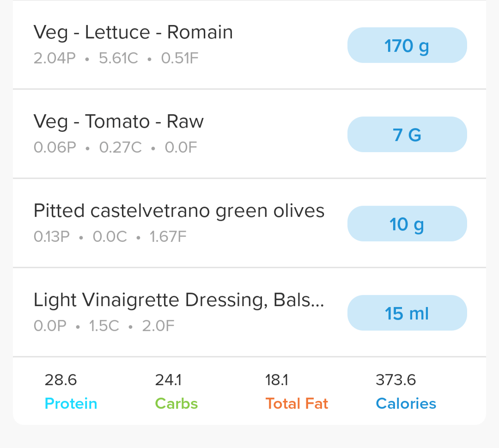This screenshot has width=499, height=448.
Task: Tap the 170 g quantity button
Action: 407,45
